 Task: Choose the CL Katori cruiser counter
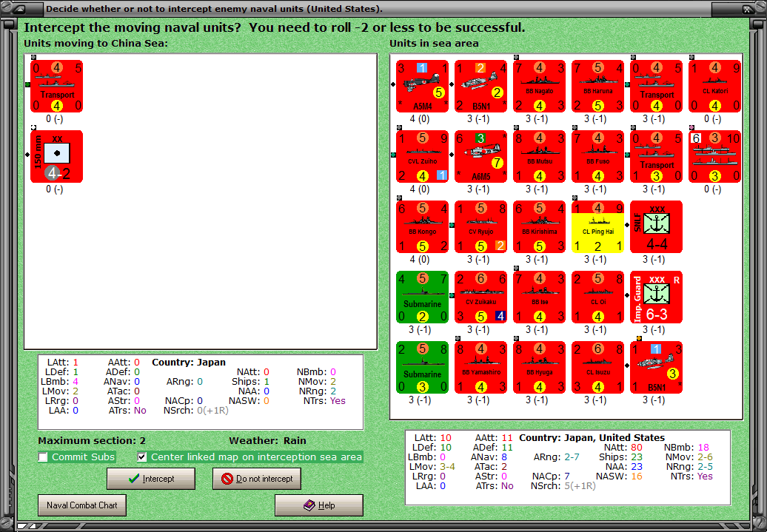coord(715,87)
